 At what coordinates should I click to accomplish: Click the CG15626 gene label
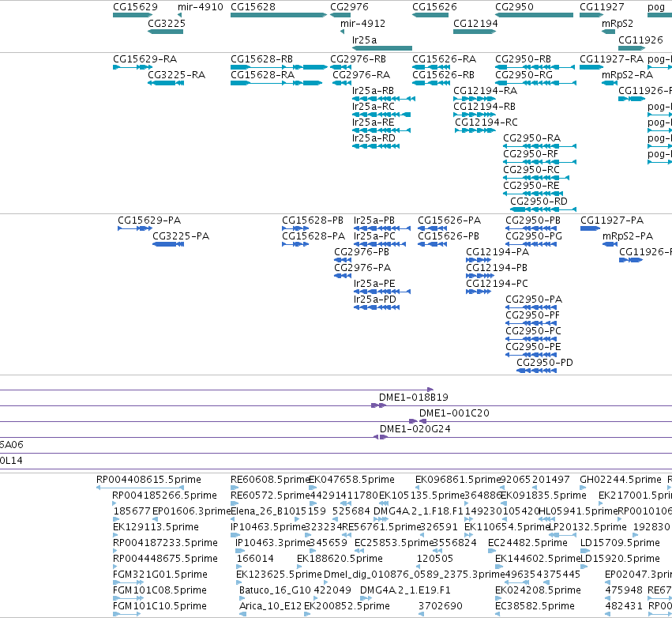click(434, 7)
